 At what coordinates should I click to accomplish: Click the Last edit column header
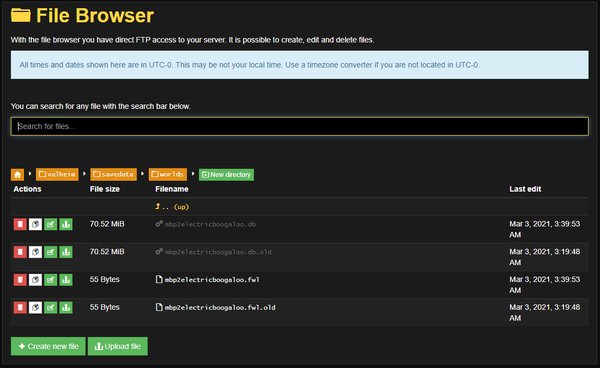click(x=525, y=189)
